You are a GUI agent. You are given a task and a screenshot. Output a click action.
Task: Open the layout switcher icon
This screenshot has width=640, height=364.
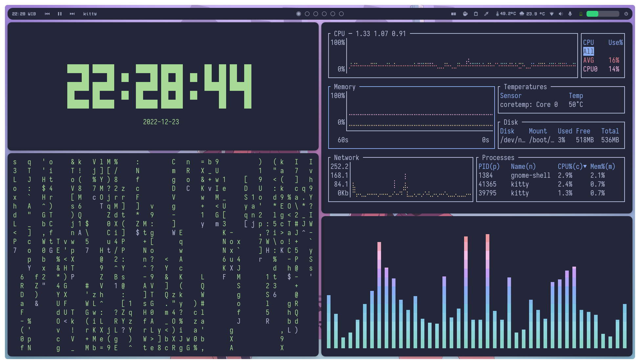(454, 14)
